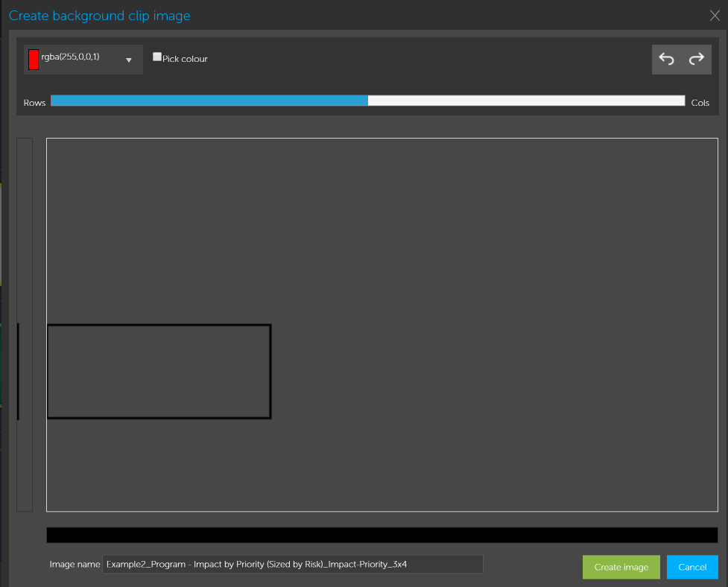Click the Cols label
728x587 pixels.
[700, 103]
